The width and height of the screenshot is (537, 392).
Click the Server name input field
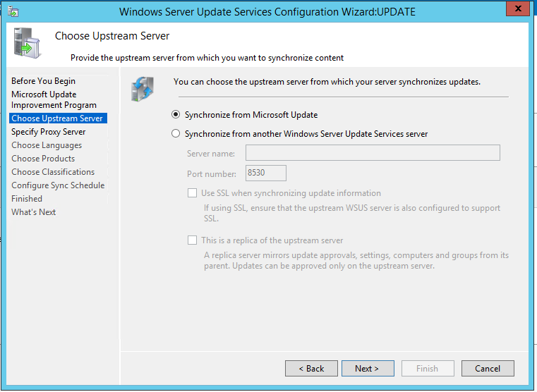pos(373,152)
